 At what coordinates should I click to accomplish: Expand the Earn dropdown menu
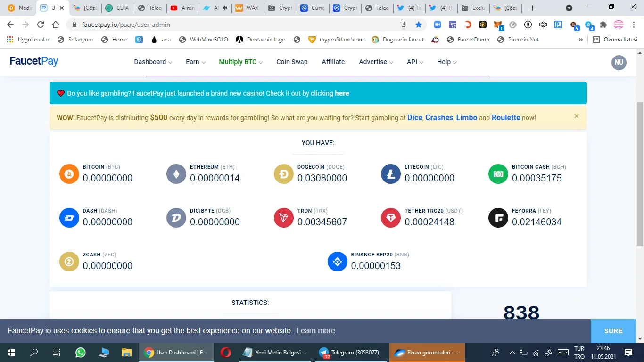(196, 62)
